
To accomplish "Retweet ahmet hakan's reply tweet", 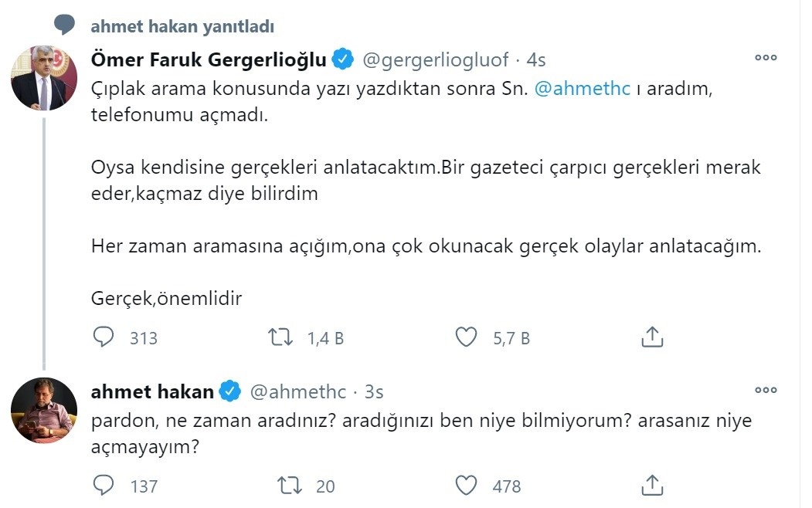I will (289, 486).
